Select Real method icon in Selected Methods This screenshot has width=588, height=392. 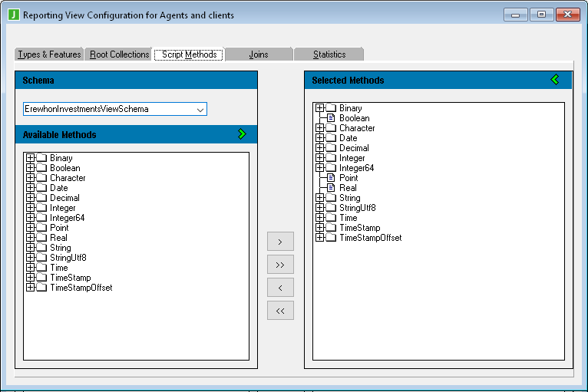332,188
